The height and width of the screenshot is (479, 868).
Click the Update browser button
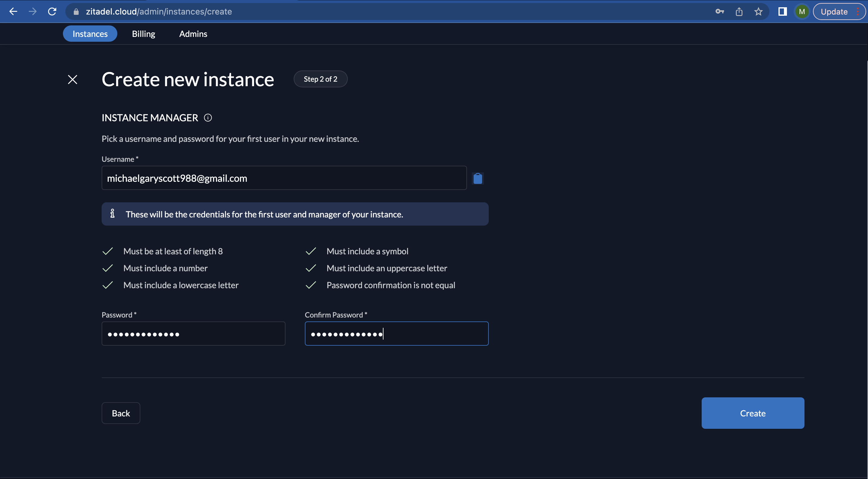tap(834, 11)
